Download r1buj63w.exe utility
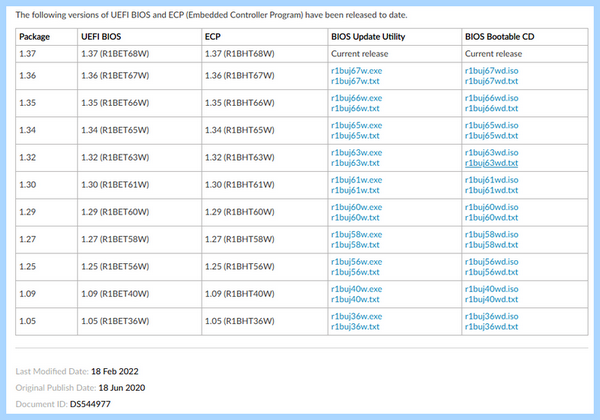Image resolution: width=600 pixels, height=420 pixels. [356, 153]
